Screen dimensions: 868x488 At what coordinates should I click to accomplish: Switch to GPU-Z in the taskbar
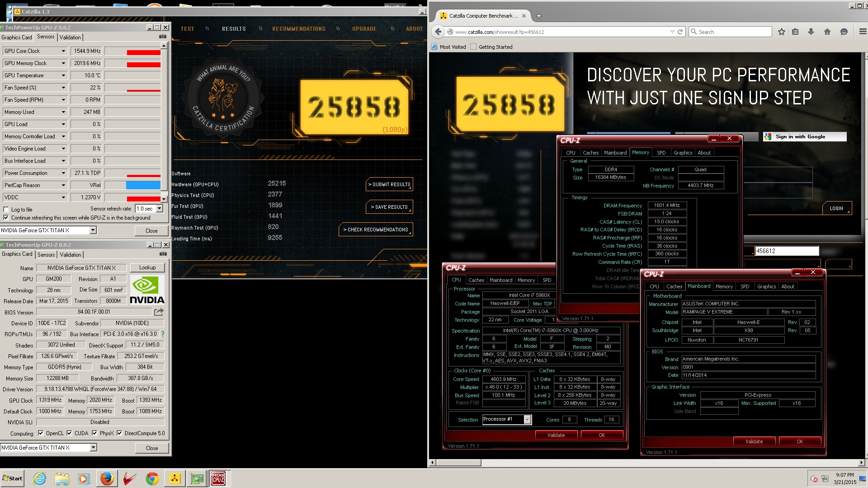point(197,479)
